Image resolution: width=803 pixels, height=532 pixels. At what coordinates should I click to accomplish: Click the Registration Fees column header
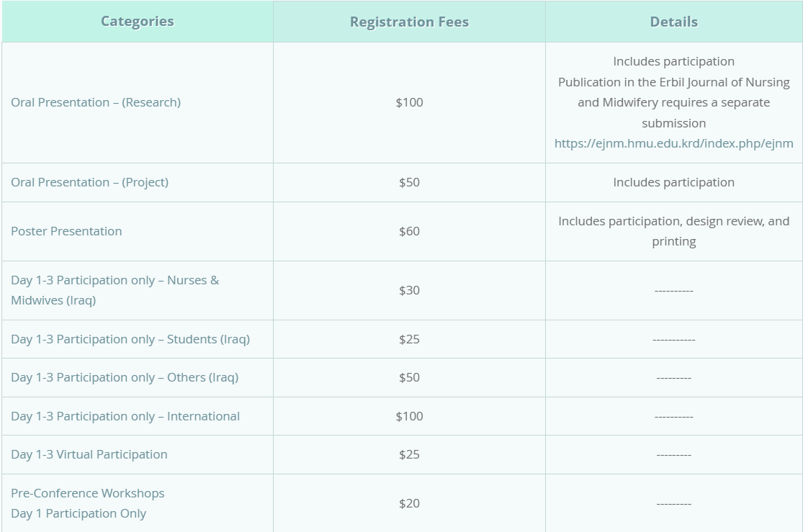point(409,22)
